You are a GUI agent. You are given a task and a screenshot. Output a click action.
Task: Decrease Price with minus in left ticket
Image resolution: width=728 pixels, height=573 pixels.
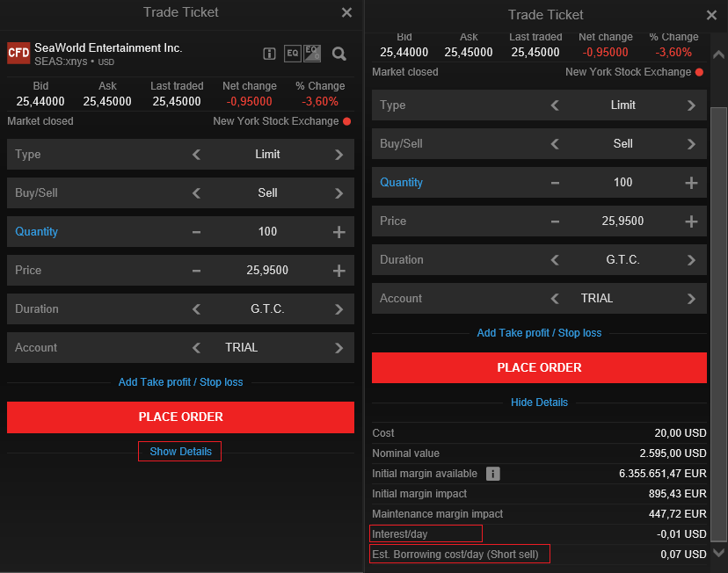point(196,271)
